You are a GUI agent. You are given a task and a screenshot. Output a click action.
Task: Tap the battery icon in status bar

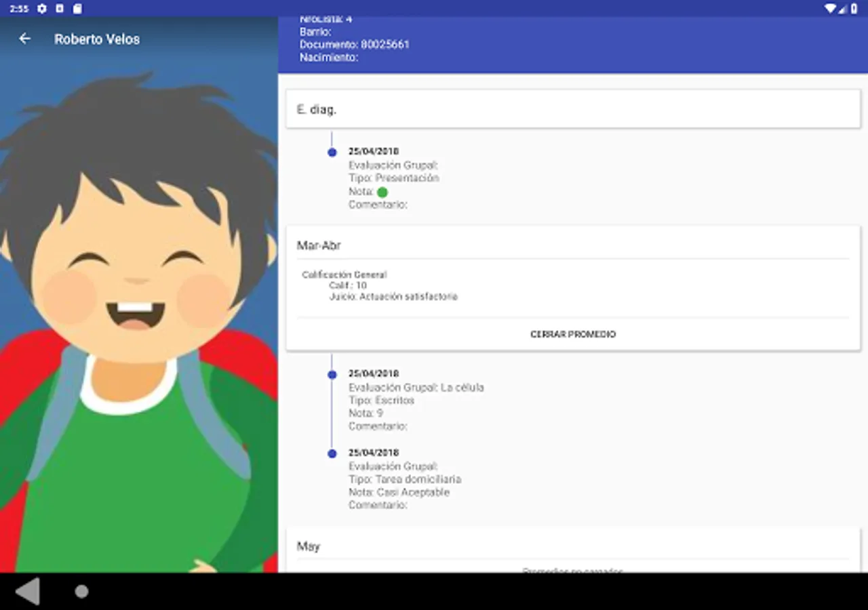coord(854,8)
